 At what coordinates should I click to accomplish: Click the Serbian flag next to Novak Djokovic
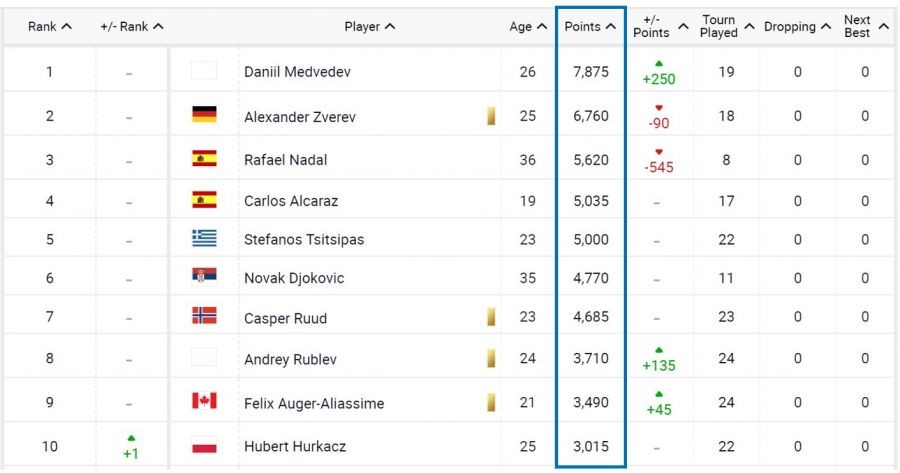point(204,276)
